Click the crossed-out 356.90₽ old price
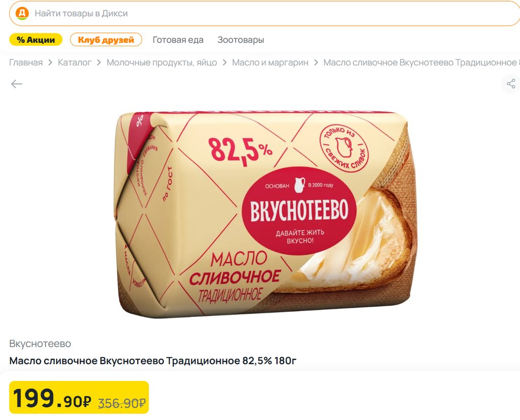This screenshot has width=520, height=420. (122, 403)
